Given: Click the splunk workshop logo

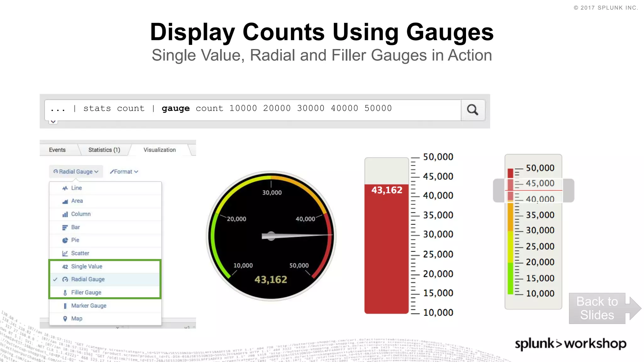Looking at the screenshot, I should point(570,344).
